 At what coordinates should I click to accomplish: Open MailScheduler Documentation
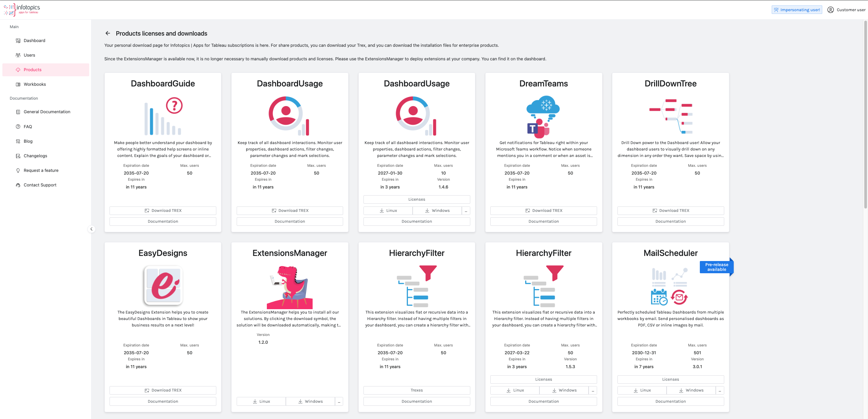coord(671,402)
